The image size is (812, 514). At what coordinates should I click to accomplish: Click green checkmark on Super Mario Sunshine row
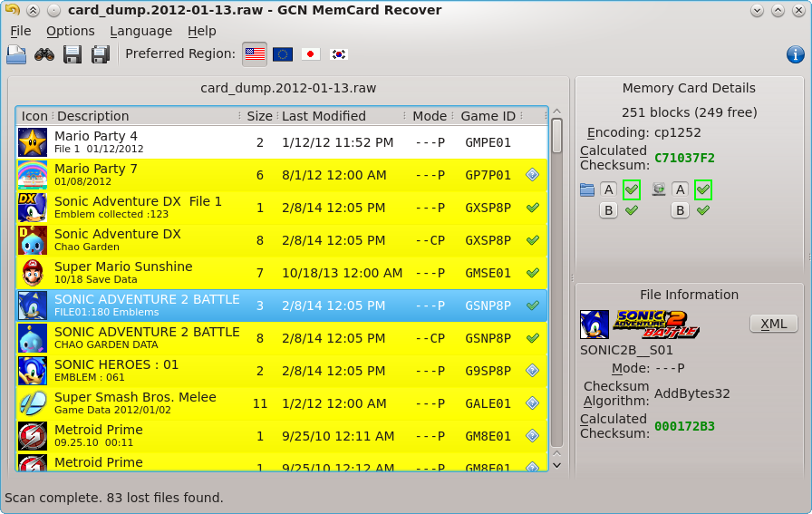point(532,273)
